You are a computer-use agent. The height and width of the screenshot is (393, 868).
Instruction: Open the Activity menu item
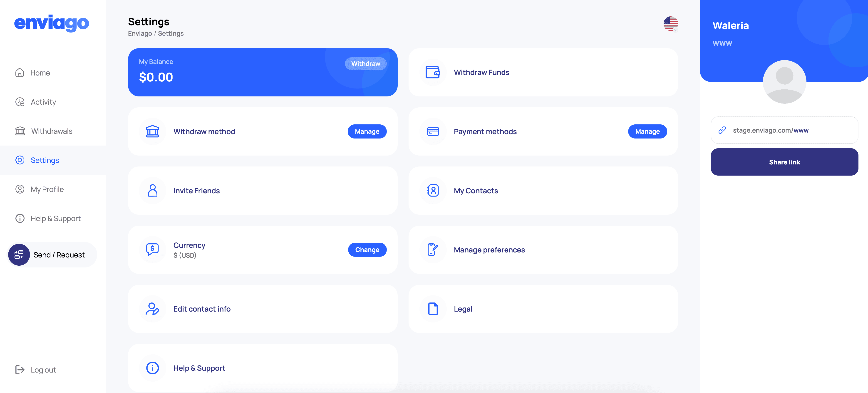coord(43,101)
